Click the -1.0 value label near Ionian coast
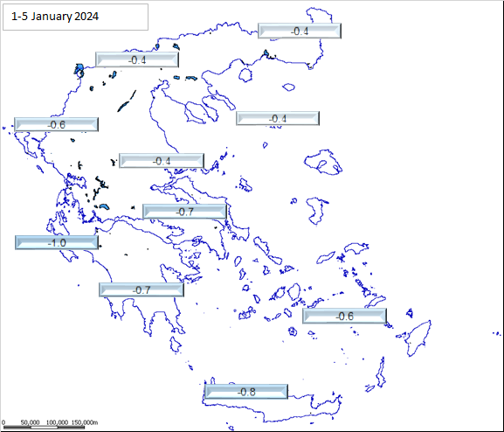 click(x=57, y=242)
